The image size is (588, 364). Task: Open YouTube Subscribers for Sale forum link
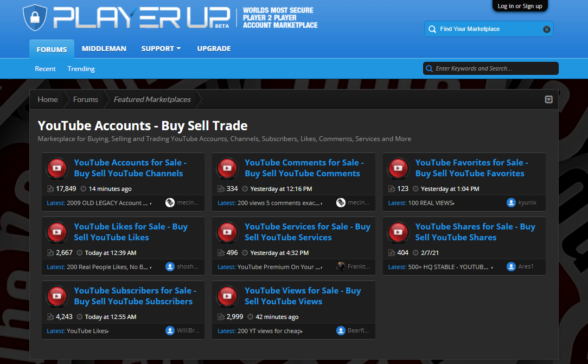point(135,296)
